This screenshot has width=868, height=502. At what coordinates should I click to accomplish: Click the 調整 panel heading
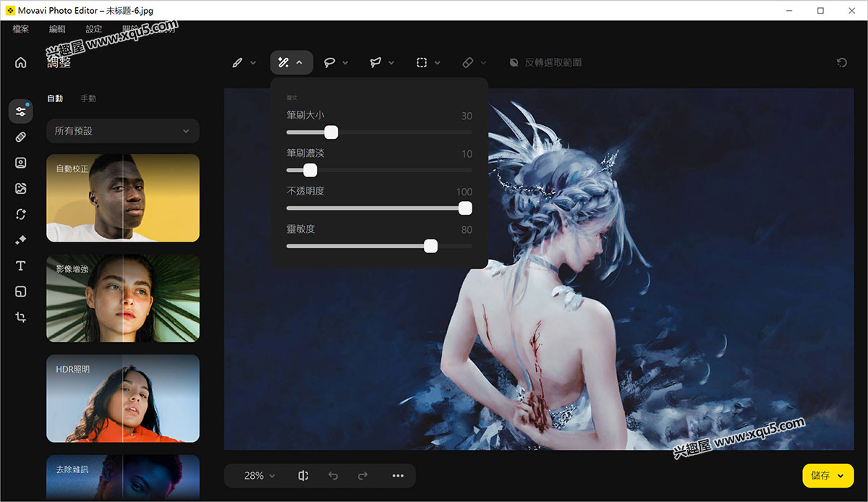coord(59,62)
